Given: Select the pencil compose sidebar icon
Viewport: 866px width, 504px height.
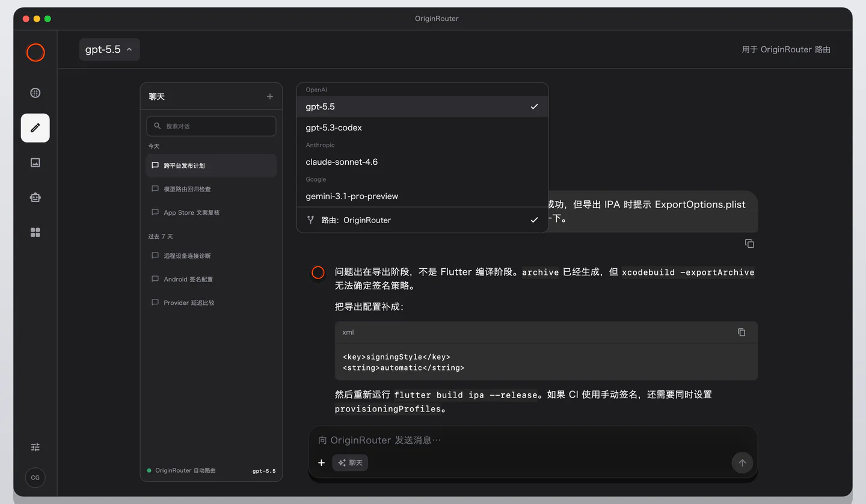Looking at the screenshot, I should 35,128.
